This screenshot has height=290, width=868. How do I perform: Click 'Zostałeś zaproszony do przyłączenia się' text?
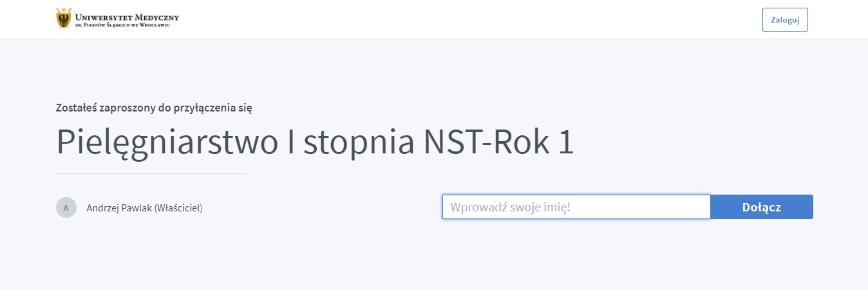pyautogui.click(x=154, y=108)
